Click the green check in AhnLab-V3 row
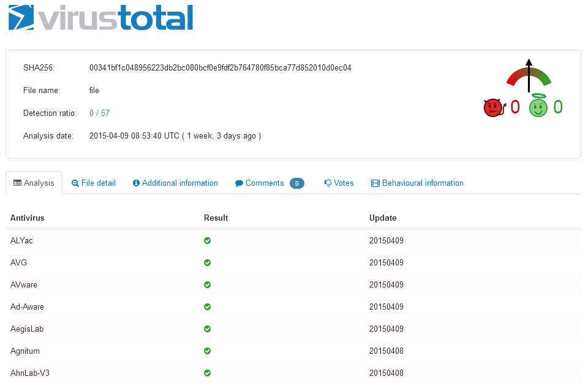This screenshot has width=588, height=385. coord(208,373)
